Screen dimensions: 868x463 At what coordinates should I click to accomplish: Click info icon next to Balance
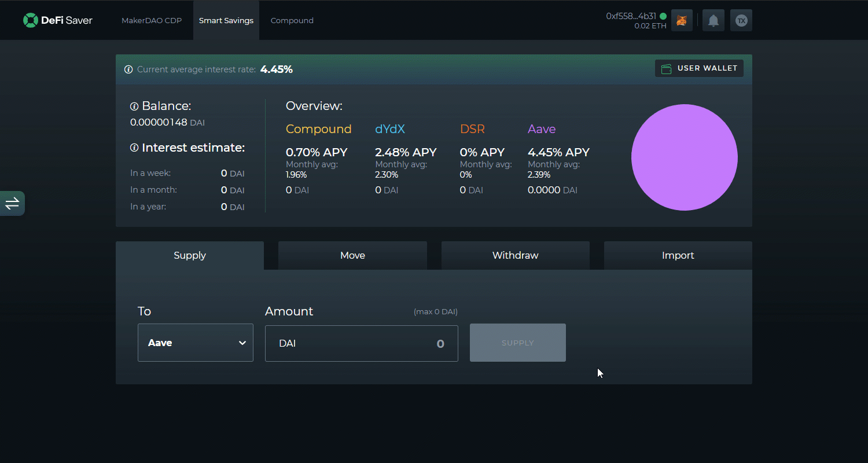(x=134, y=106)
